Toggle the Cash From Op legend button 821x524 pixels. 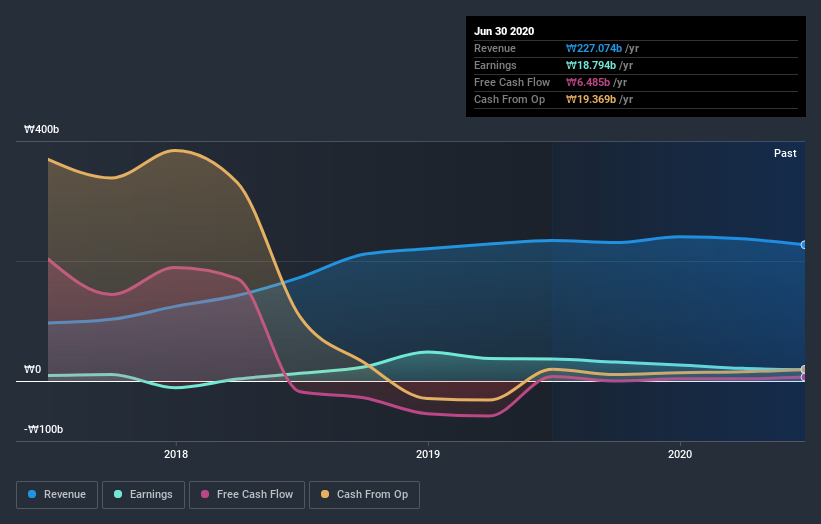[364, 495]
